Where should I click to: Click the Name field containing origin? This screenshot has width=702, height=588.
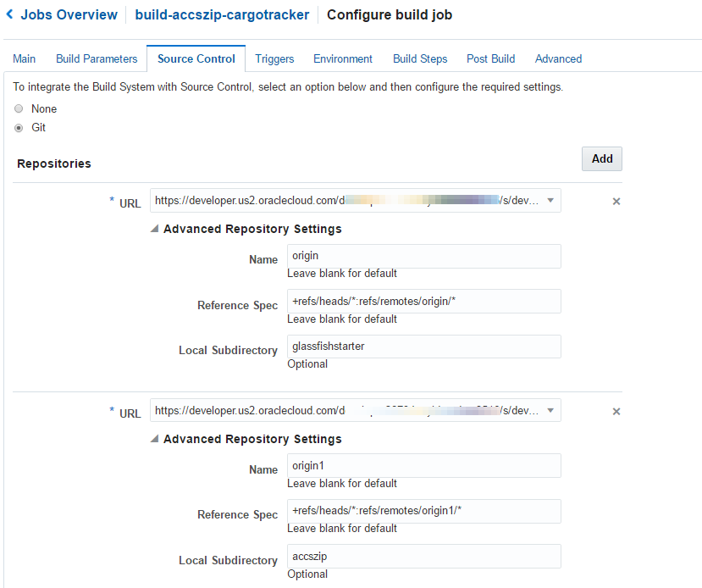click(x=424, y=256)
